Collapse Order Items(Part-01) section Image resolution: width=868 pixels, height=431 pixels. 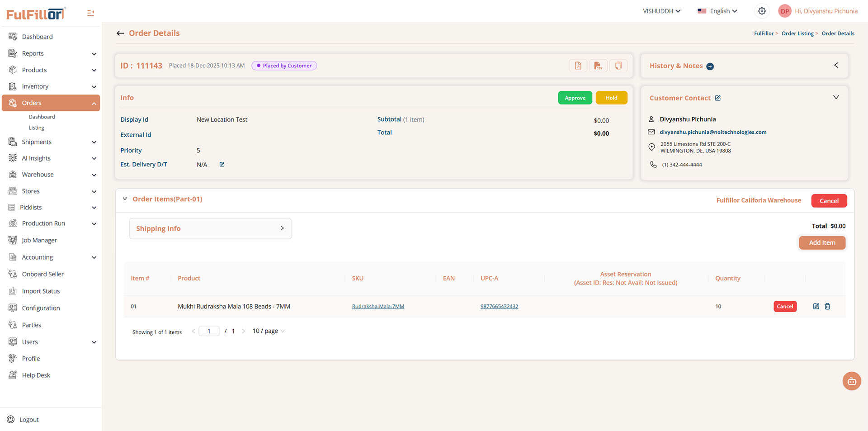pos(125,199)
